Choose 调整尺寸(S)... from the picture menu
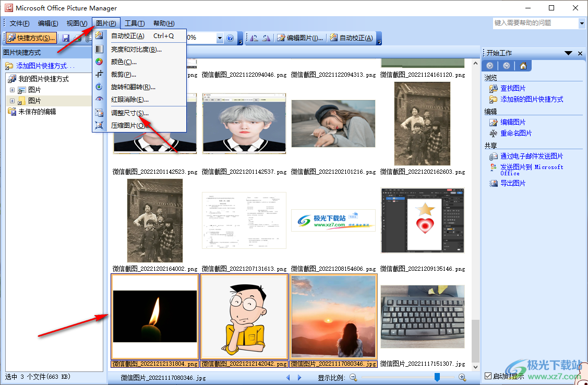This screenshot has height=385, width=588. tap(139, 113)
